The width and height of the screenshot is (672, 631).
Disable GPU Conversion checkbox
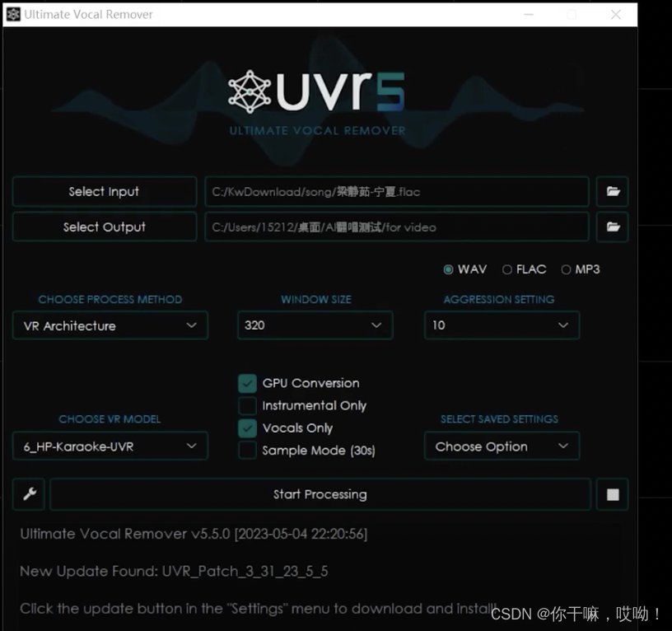[x=247, y=383]
